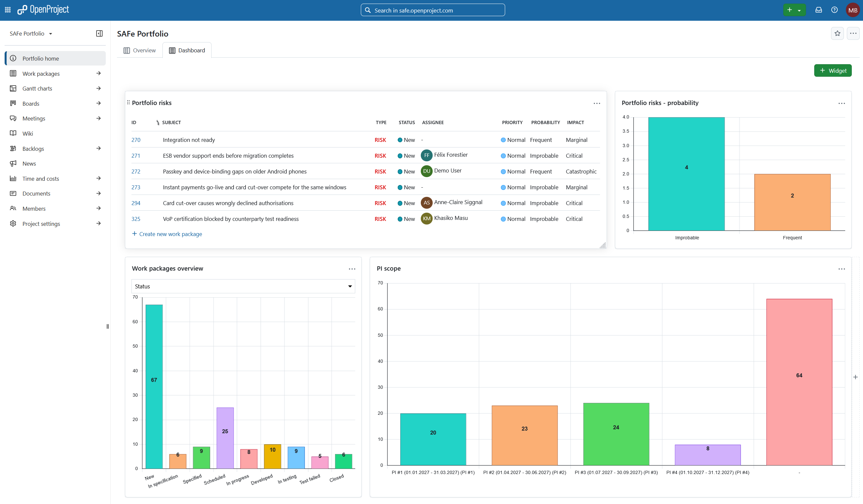Image resolution: width=863 pixels, height=504 pixels.
Task: Switch to the Overview tab
Action: pos(139,50)
